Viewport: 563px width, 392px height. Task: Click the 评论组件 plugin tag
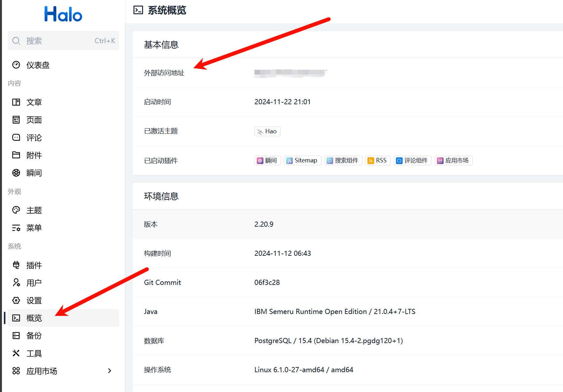click(412, 161)
